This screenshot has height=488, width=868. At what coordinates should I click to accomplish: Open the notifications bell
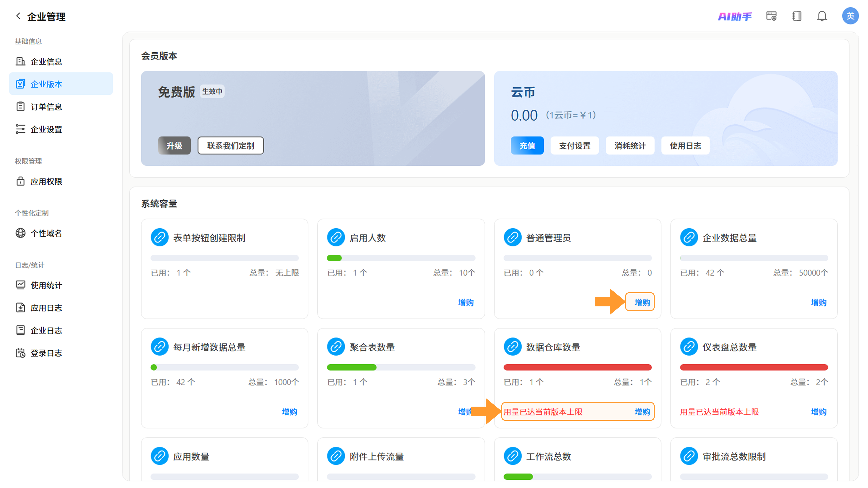coord(822,16)
